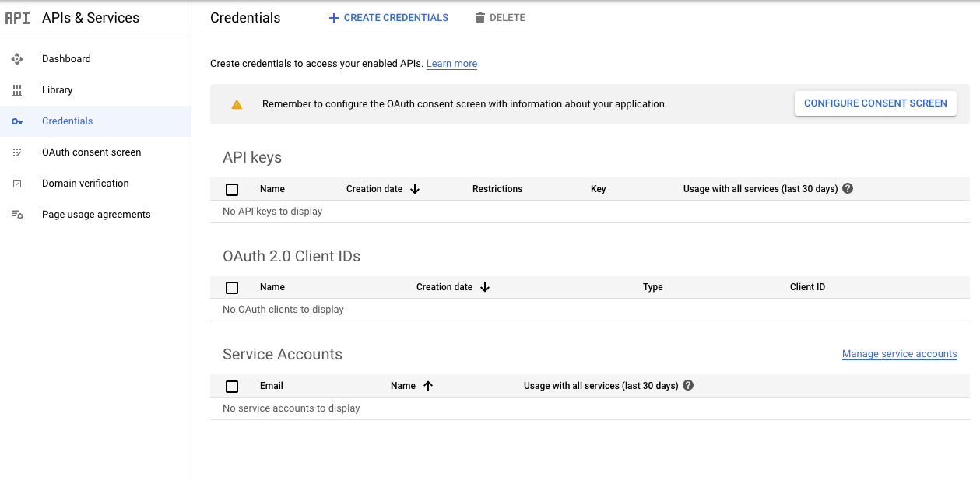The image size is (980, 480).
Task: Click the sort arrow beside OAuth Creation date
Action: (485, 287)
